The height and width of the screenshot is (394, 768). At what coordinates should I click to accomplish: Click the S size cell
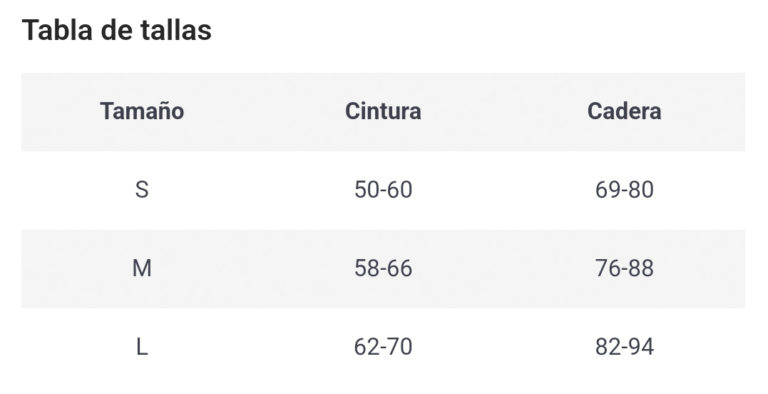(x=142, y=190)
